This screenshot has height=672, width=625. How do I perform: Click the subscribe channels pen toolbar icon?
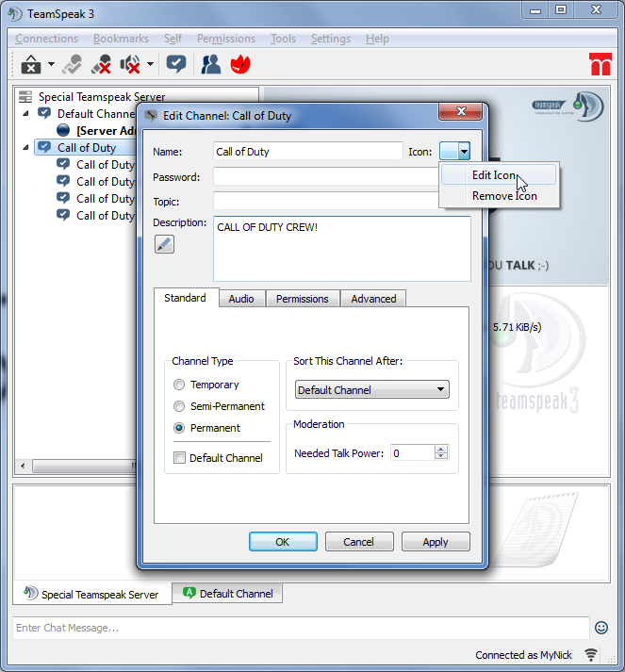click(x=72, y=65)
